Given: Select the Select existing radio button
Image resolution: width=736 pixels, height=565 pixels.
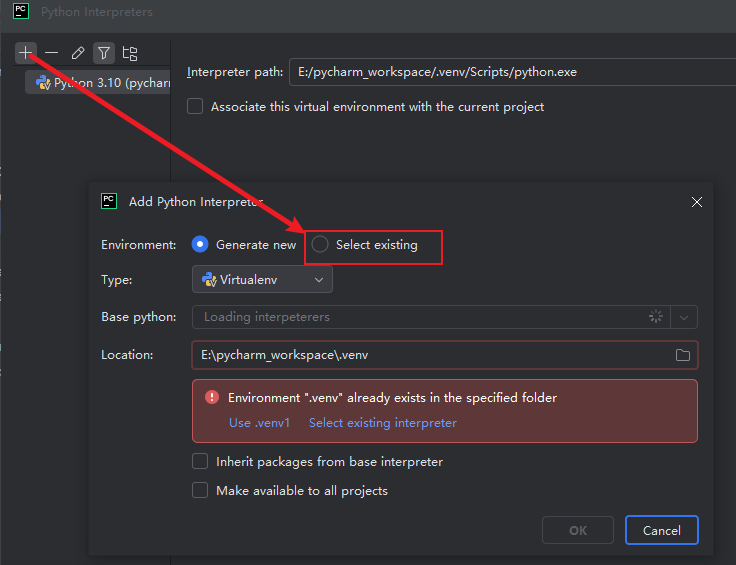Looking at the screenshot, I should [x=320, y=244].
